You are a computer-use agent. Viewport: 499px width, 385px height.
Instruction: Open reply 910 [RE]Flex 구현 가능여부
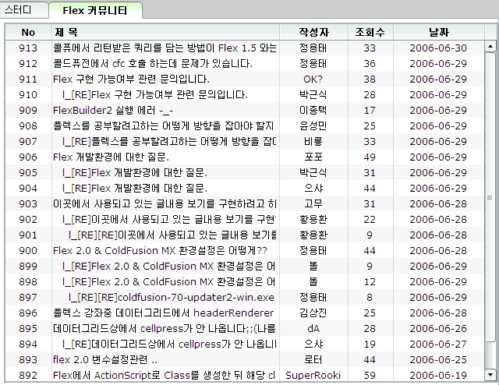click(x=155, y=95)
